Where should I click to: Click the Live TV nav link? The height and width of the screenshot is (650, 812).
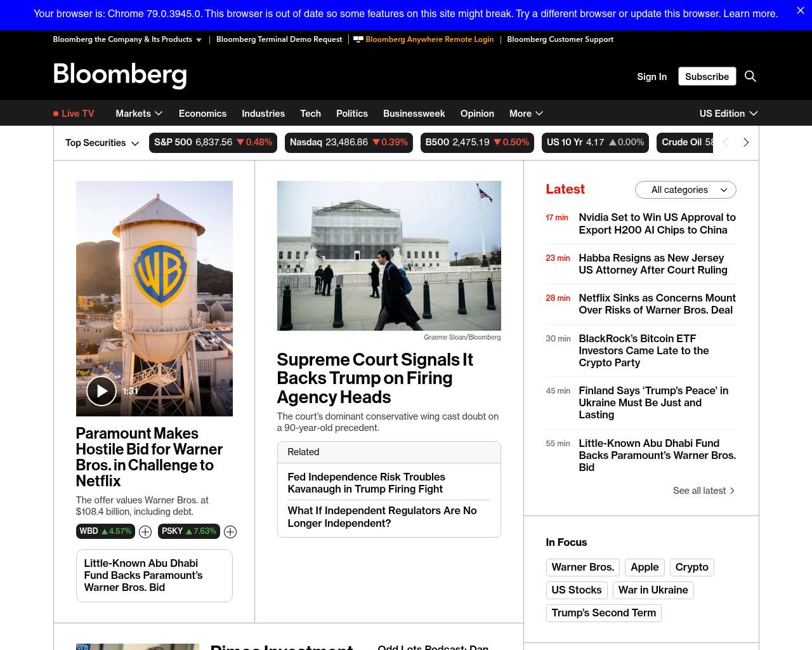pyautogui.click(x=77, y=114)
